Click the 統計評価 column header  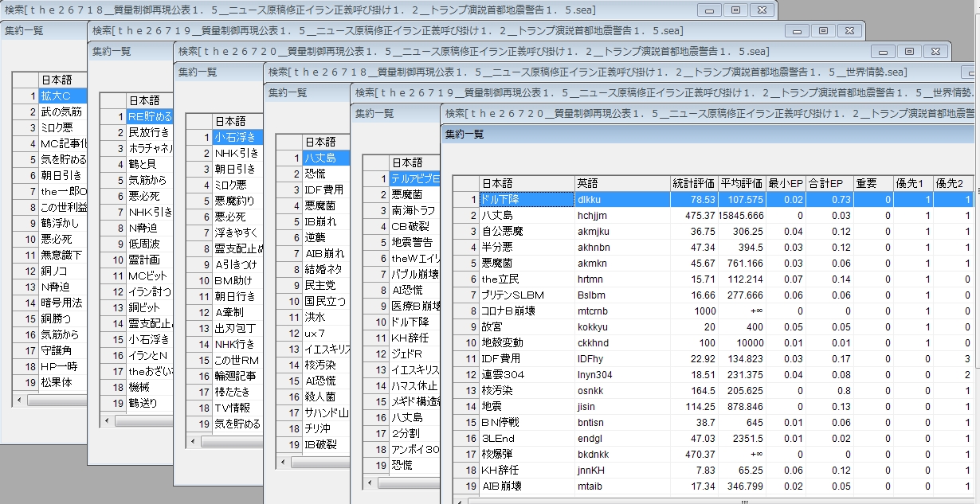[694, 184]
